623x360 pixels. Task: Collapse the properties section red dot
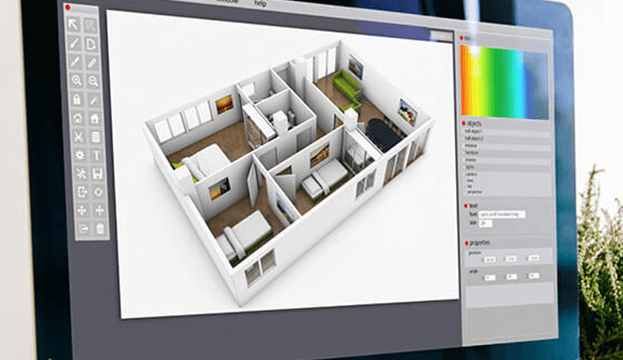(x=466, y=243)
